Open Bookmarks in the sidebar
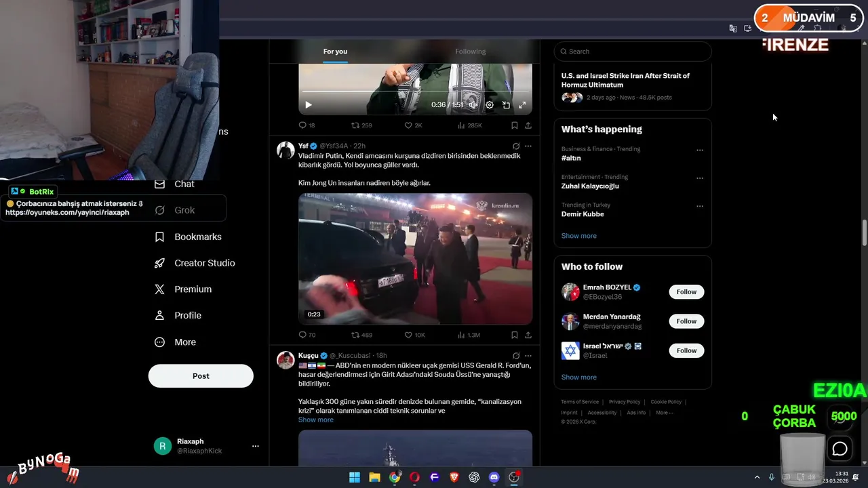868x488 pixels. 189,237
